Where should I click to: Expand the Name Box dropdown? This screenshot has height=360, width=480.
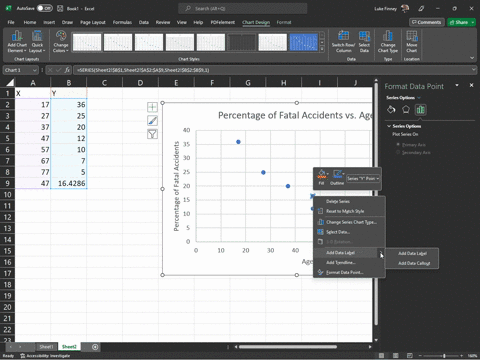point(34,70)
